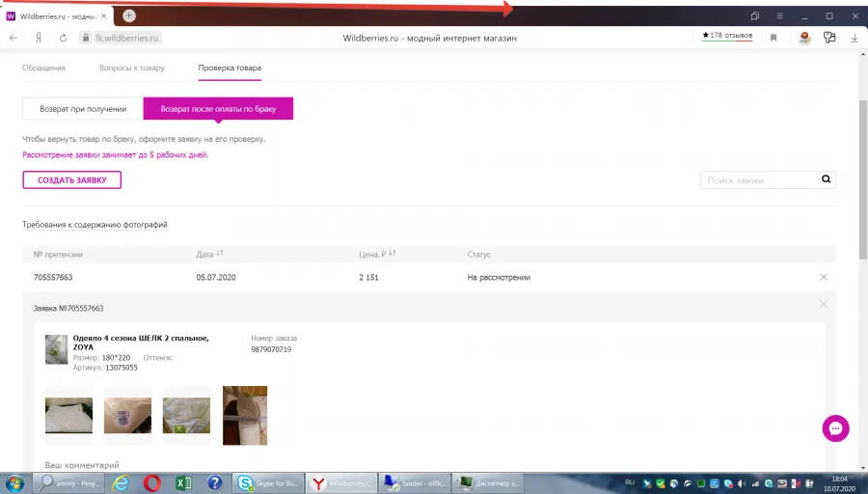Open the volume speaker tray icon

pos(742,483)
